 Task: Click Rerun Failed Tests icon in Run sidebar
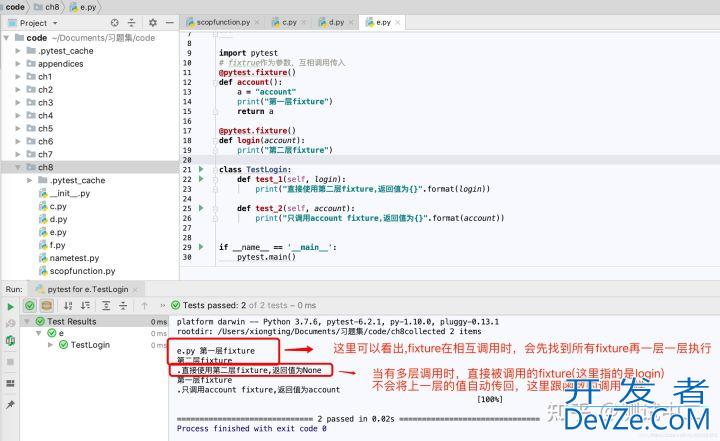point(10,323)
